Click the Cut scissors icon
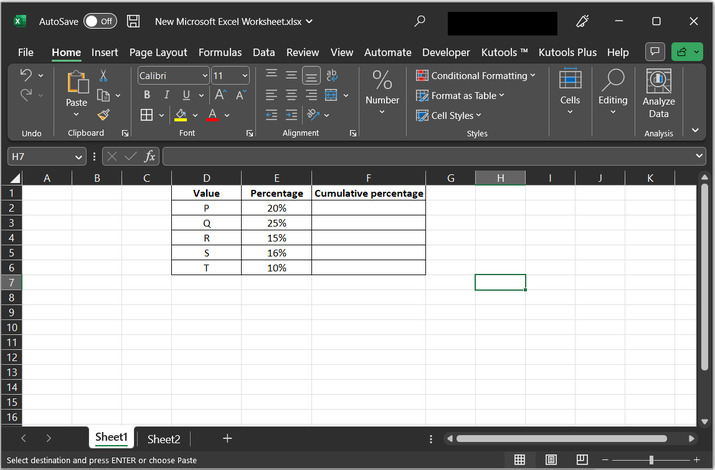This screenshot has height=470, width=715. 103,76
